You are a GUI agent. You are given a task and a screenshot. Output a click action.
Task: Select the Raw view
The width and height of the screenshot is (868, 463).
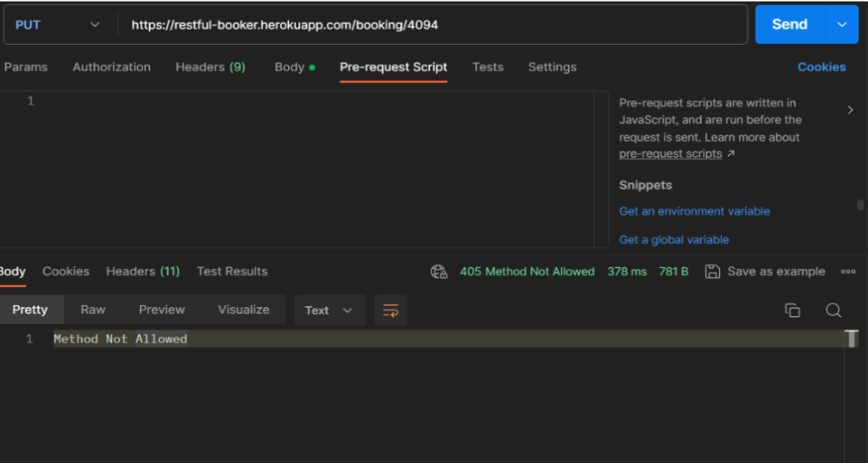[93, 310]
